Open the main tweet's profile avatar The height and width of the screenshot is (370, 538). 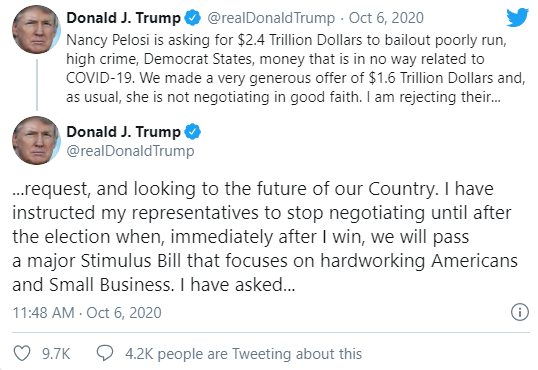coord(36,140)
